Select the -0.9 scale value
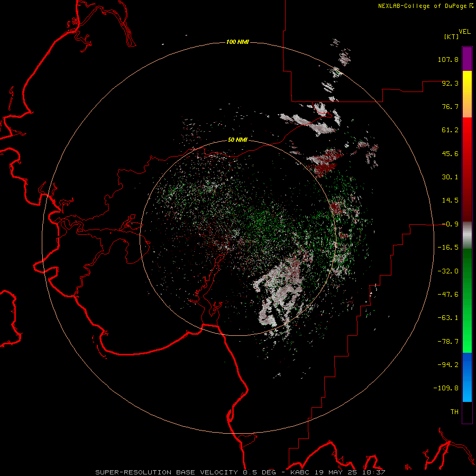Viewport: 476px width, 476px height. [450, 224]
